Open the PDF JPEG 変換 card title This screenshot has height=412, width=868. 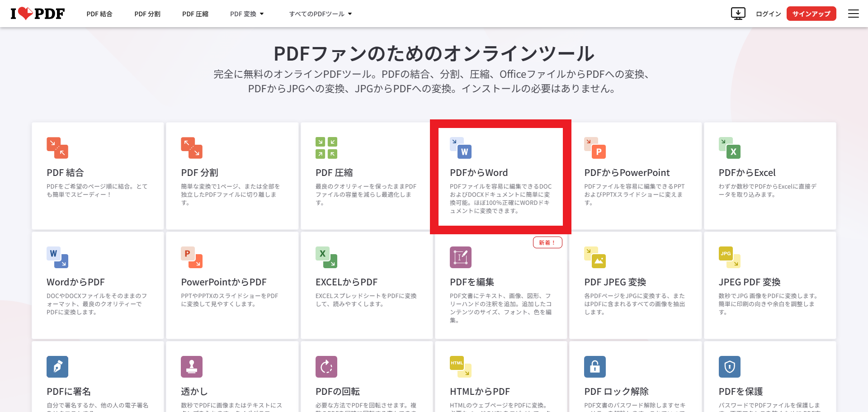tap(615, 282)
